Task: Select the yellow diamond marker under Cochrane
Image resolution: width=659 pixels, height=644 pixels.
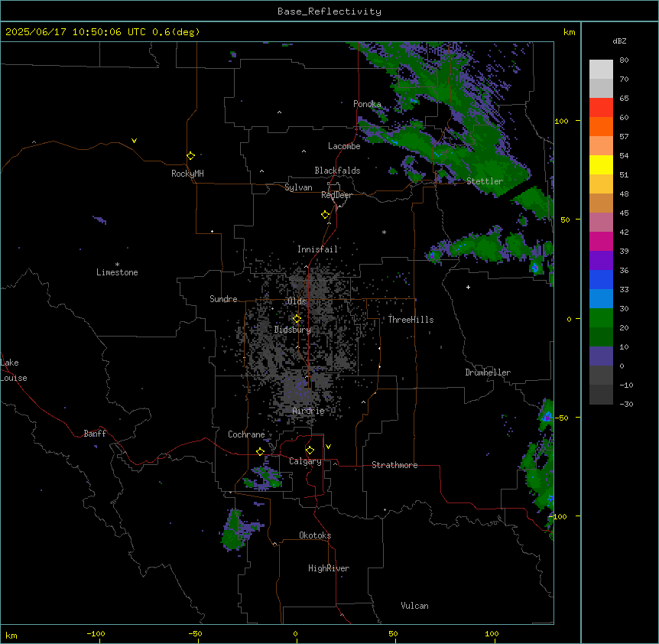Action: pos(260,451)
